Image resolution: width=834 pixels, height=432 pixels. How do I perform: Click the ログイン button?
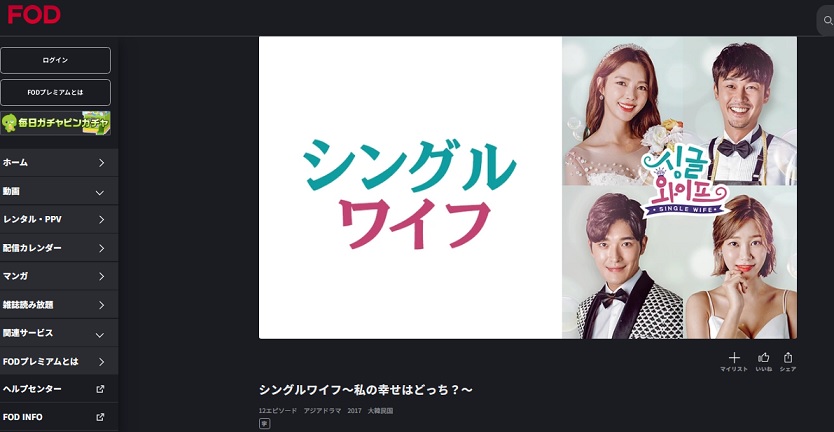55,60
